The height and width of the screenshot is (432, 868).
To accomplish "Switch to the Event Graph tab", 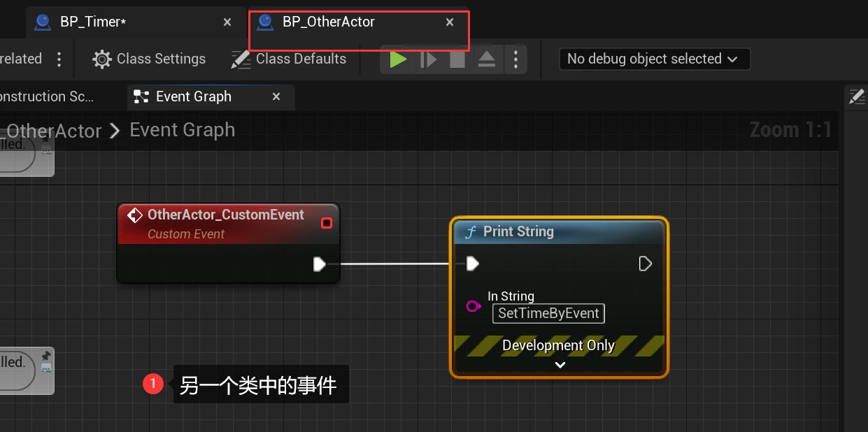I will pos(193,96).
